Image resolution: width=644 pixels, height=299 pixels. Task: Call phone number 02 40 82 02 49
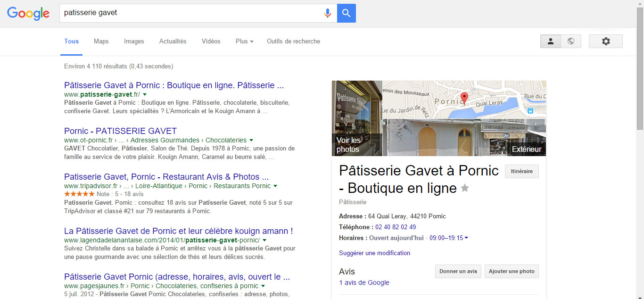[x=396, y=227]
